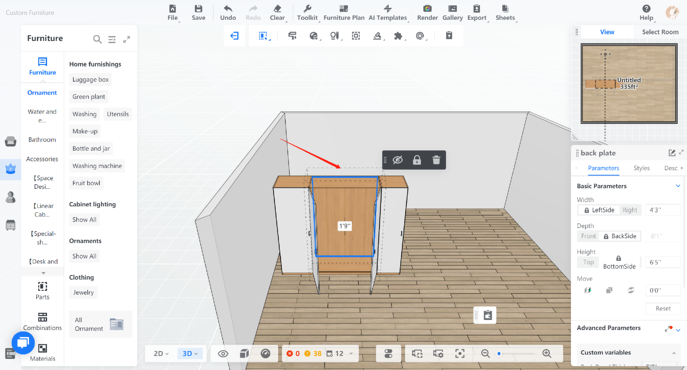Expand the Furniture panel
Screen dimensions: 687x370
tap(127, 39)
